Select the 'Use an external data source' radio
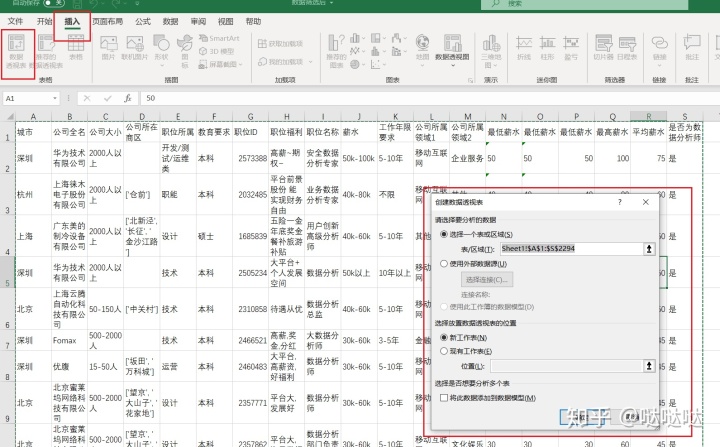This screenshot has width=720, height=447. (444, 264)
